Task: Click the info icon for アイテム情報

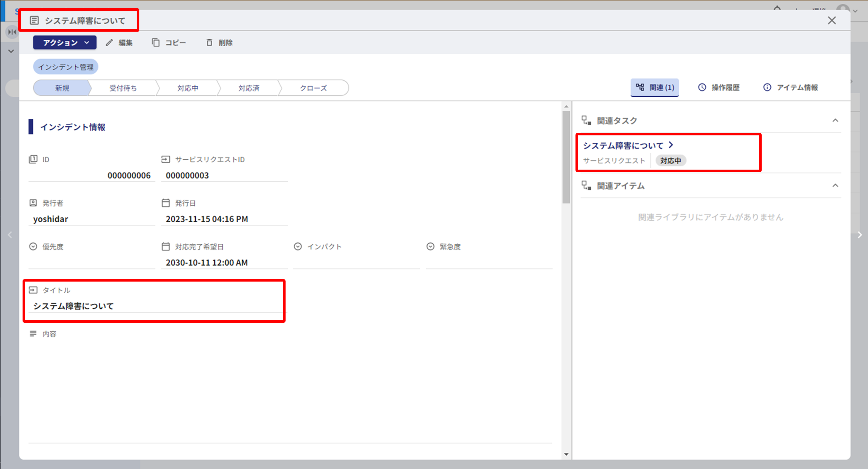Action: 767,87
